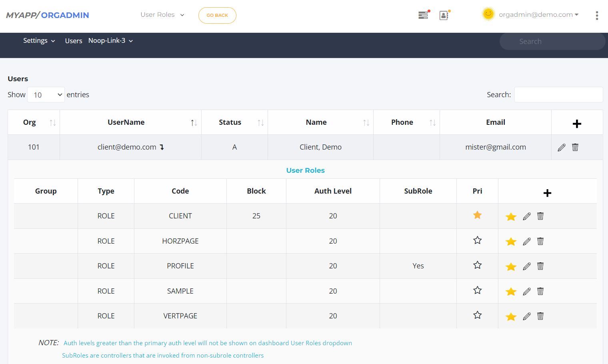The height and width of the screenshot is (364, 608).
Task: Open the server list icon in header
Action: pyautogui.click(x=423, y=15)
